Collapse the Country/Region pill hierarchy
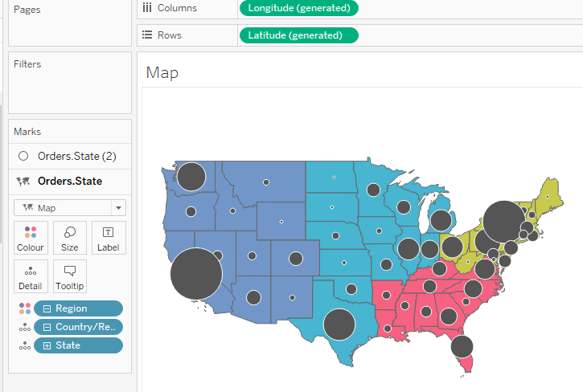Image resolution: width=583 pixels, height=392 pixels. pyautogui.click(x=47, y=327)
